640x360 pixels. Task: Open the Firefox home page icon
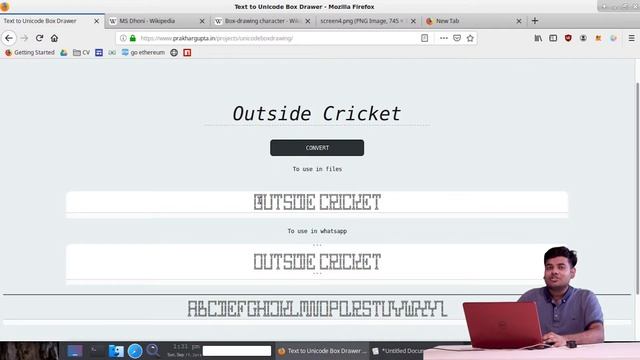click(54, 38)
